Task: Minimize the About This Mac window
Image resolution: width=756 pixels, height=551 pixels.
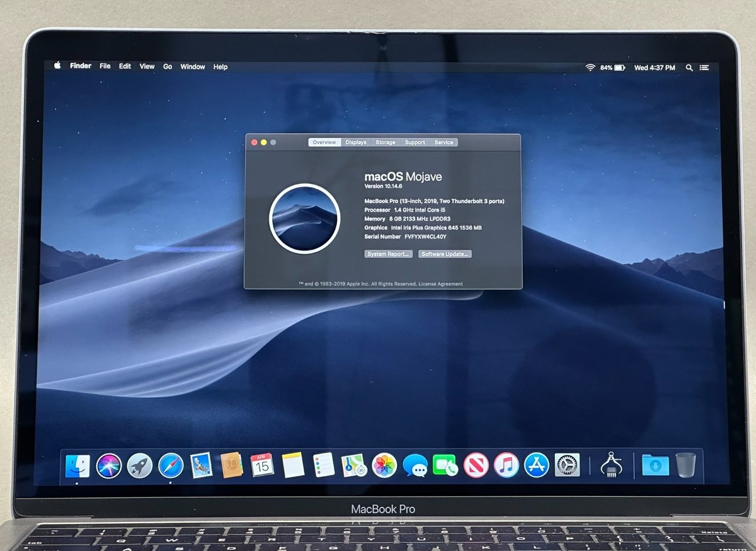Action: point(263,142)
